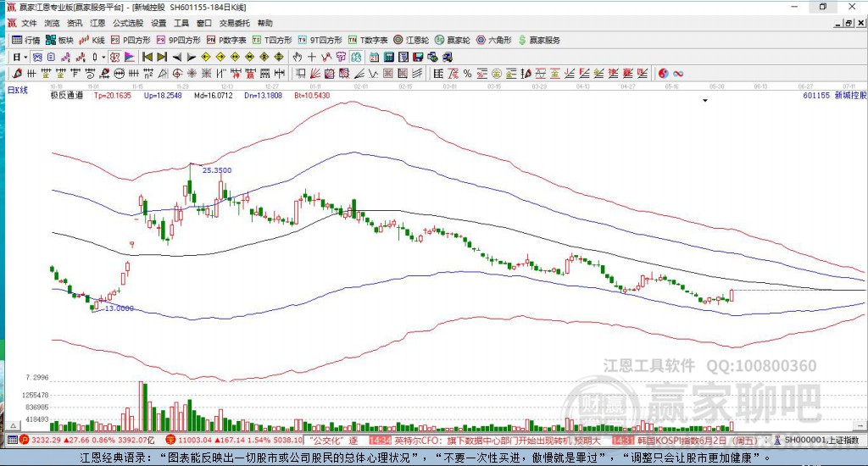Select the crosshair plus cursor tool
868x466 pixels.
click(312, 57)
